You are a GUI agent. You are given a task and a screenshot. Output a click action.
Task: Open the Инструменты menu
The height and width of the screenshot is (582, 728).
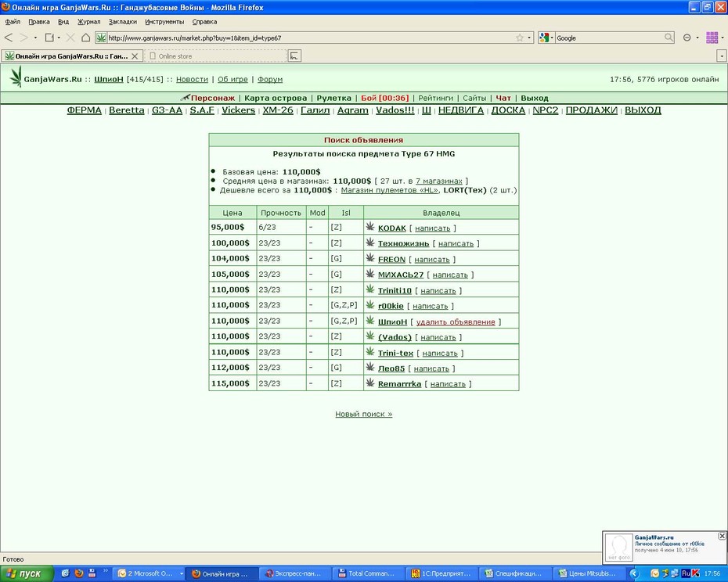click(x=164, y=22)
